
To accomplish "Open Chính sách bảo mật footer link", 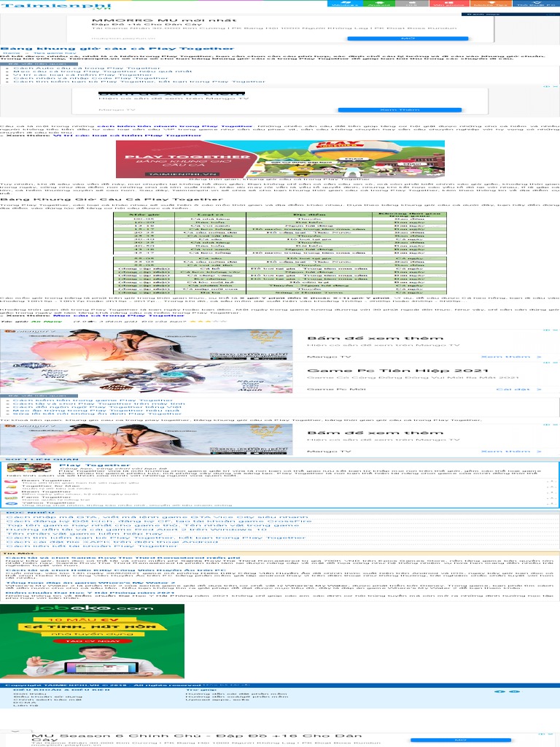I will point(47,700).
